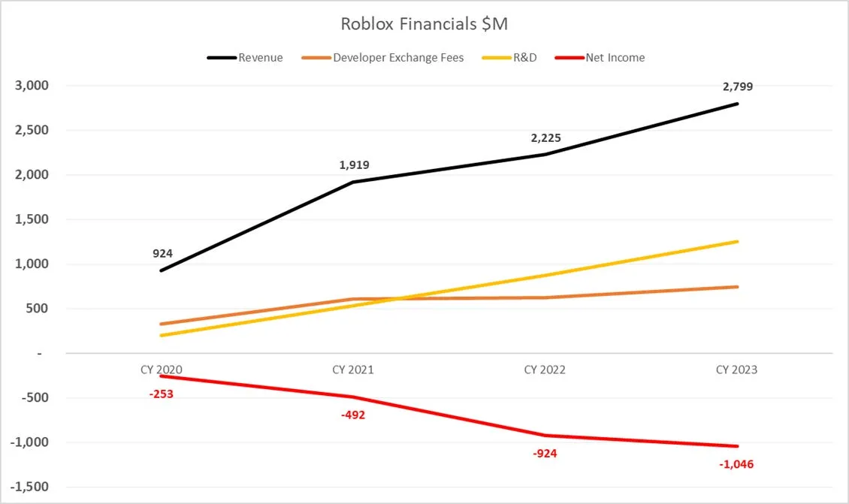
Task: Select the black 924 revenue data label
Action: point(162,254)
